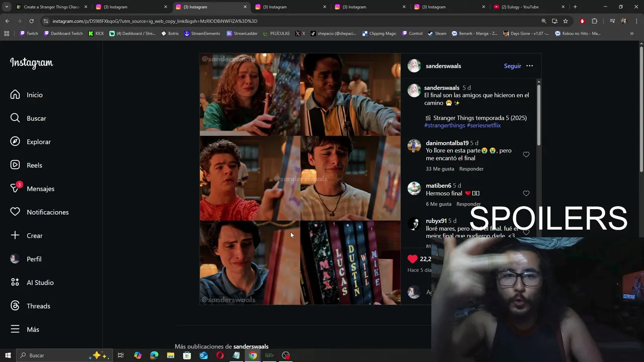Open Notificaciones heart item
This screenshot has height=362, width=644.
tap(39, 212)
